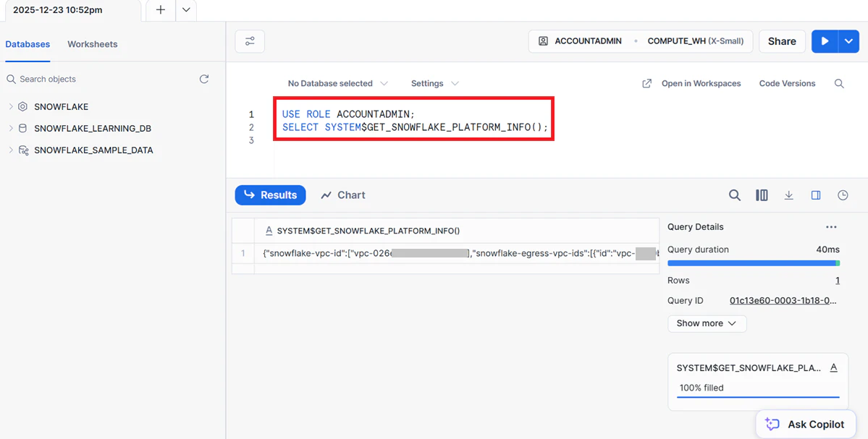
Task: Click the Chart line icon
Action: click(x=326, y=195)
